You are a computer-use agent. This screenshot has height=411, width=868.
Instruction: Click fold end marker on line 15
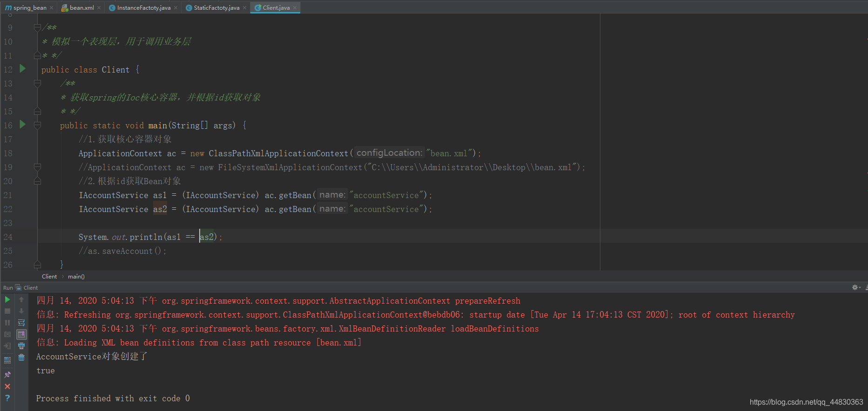(37, 111)
